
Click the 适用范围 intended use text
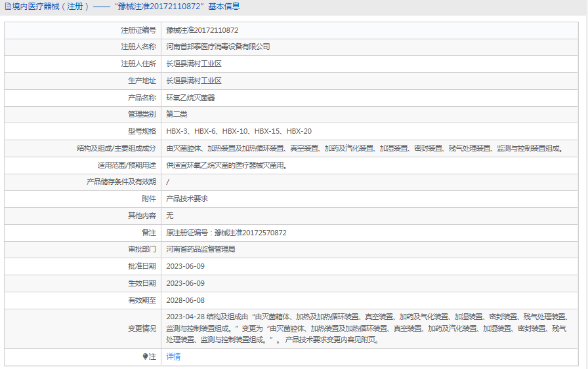(226, 166)
